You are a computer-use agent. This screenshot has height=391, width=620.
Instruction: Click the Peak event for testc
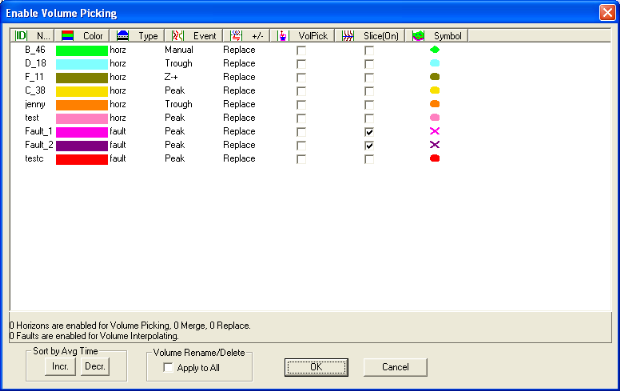175,159
